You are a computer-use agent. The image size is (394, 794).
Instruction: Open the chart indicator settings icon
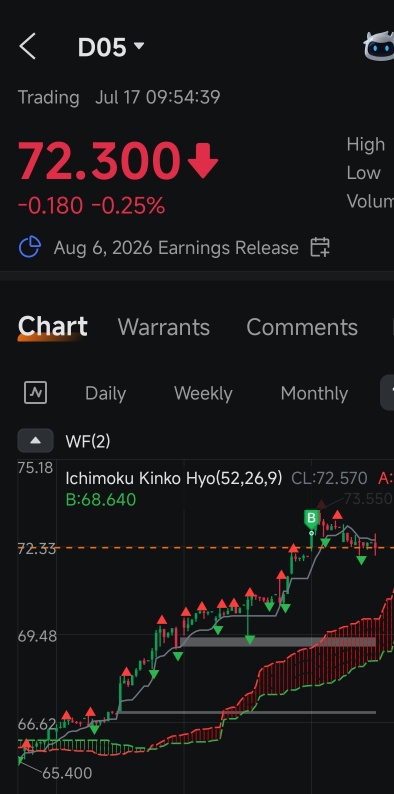(35, 392)
